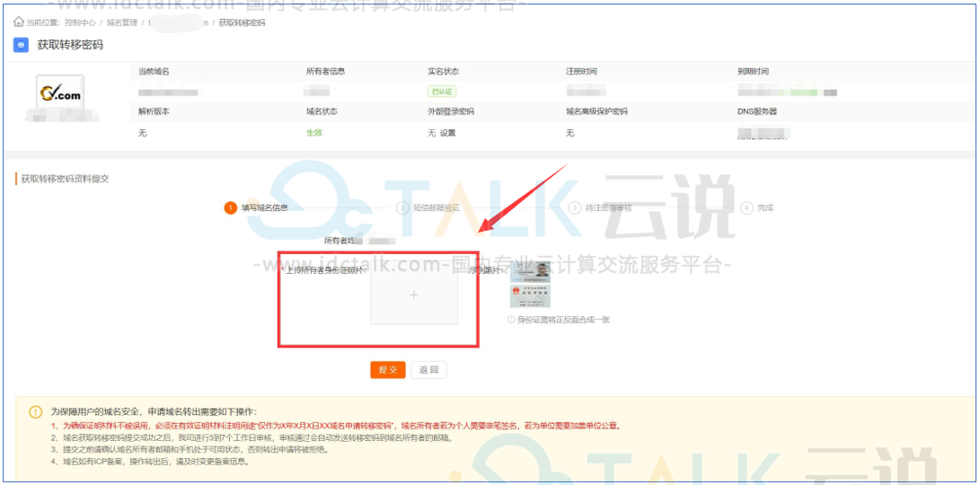Select step 3 待注册商审核
Image resolution: width=980 pixels, height=485 pixels.
pos(600,207)
